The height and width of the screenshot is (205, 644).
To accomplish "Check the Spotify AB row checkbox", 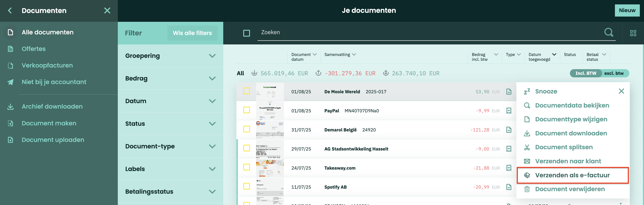I will click(x=246, y=186).
